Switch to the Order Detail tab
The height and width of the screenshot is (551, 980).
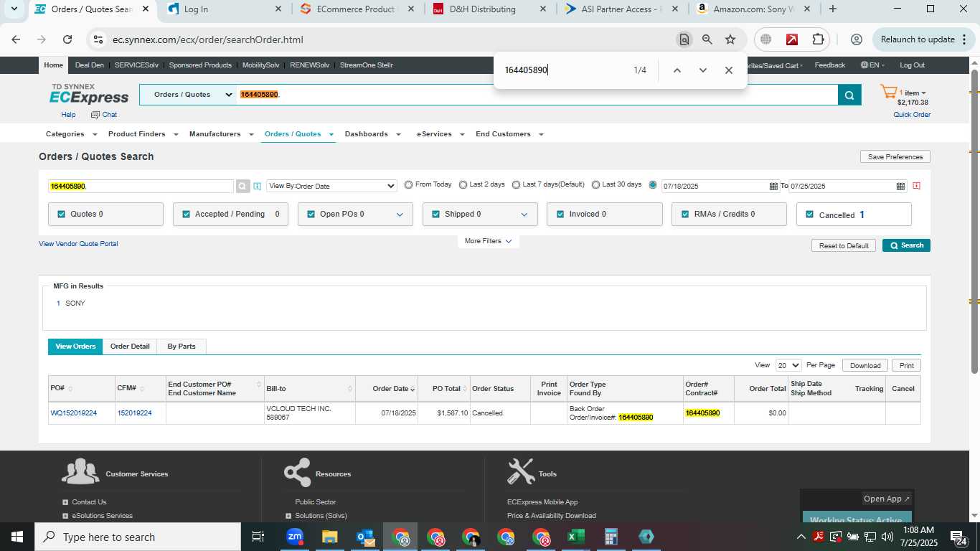tap(130, 347)
